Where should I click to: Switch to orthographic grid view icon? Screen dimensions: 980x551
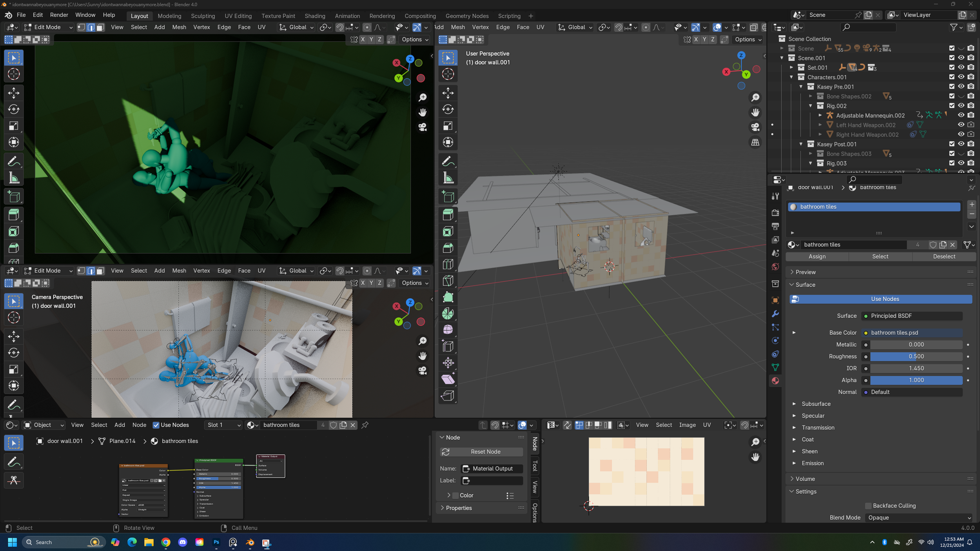point(755,142)
